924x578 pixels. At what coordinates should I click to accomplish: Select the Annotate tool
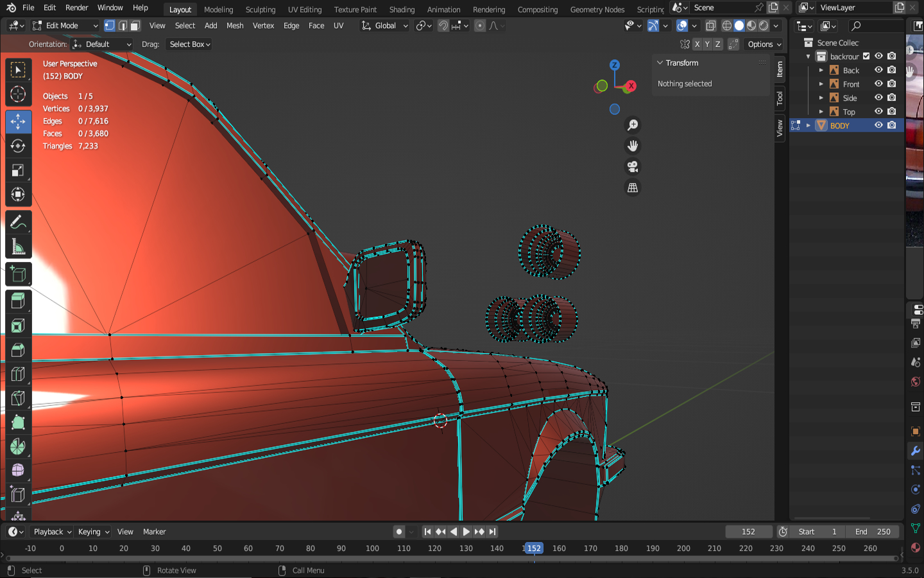(x=18, y=222)
